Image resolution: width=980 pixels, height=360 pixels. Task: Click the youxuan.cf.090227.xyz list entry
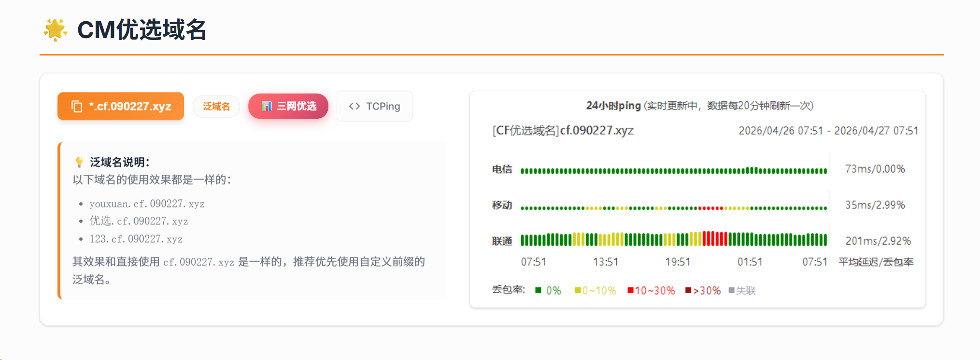(x=147, y=204)
